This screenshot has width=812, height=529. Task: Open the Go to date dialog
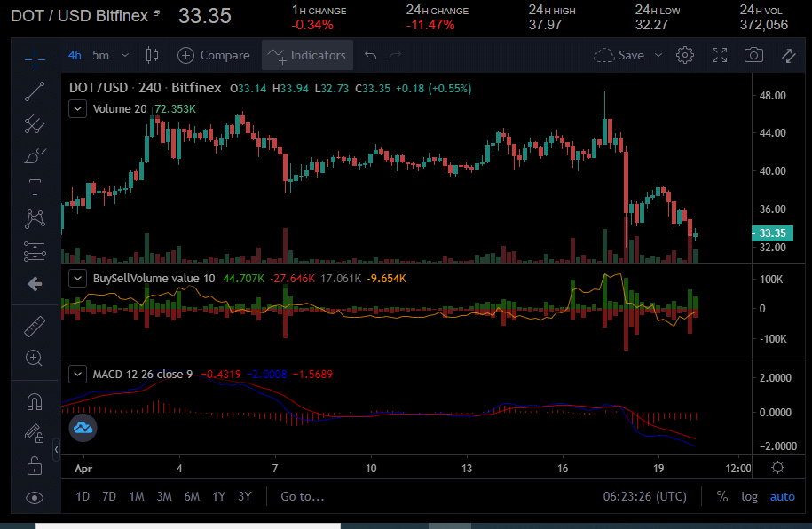coord(303,497)
